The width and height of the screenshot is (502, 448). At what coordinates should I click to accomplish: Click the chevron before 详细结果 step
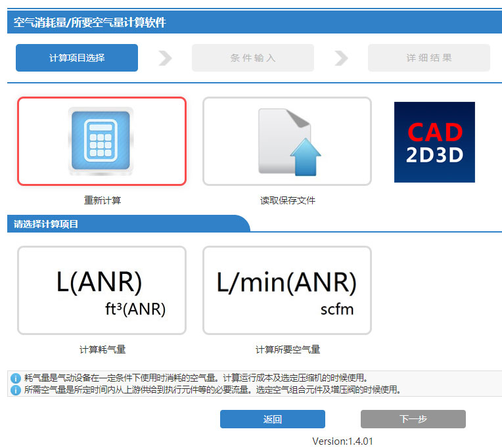click(x=341, y=58)
